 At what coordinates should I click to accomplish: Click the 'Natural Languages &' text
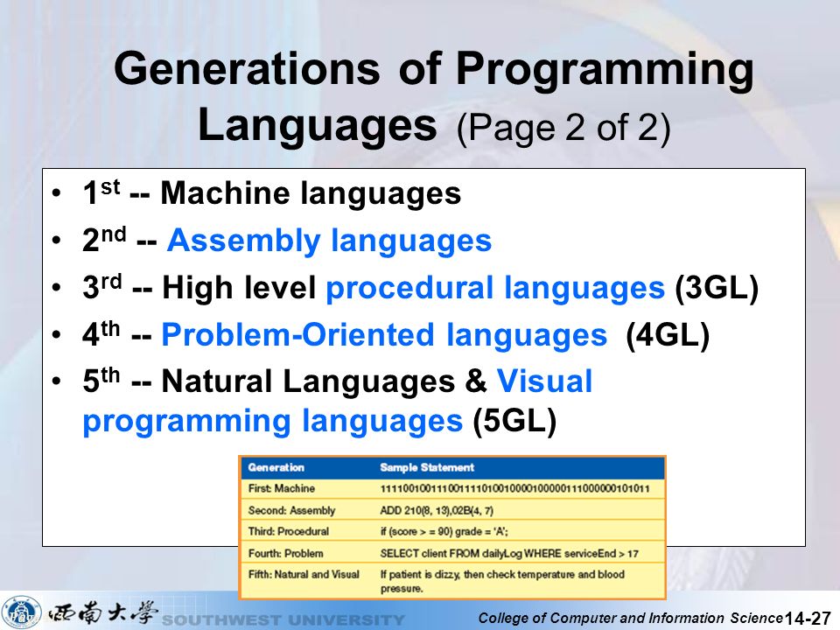[324, 381]
